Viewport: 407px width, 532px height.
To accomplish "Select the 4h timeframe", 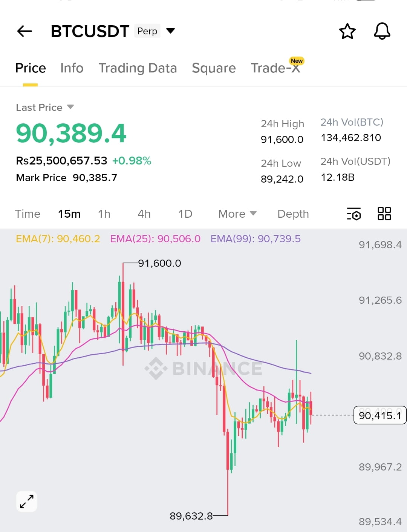I will [x=144, y=214].
